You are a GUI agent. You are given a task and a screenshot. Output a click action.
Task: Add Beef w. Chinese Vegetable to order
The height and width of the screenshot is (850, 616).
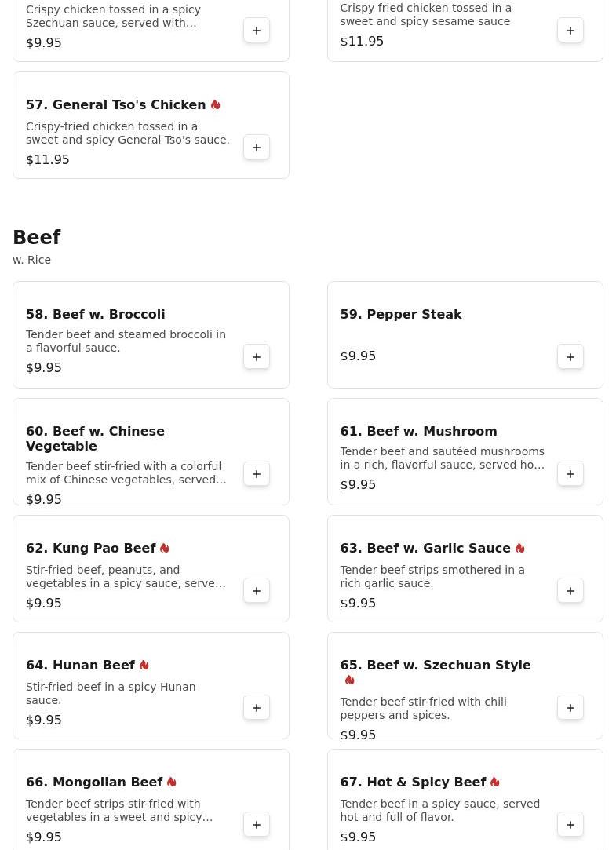pyautogui.click(x=257, y=474)
